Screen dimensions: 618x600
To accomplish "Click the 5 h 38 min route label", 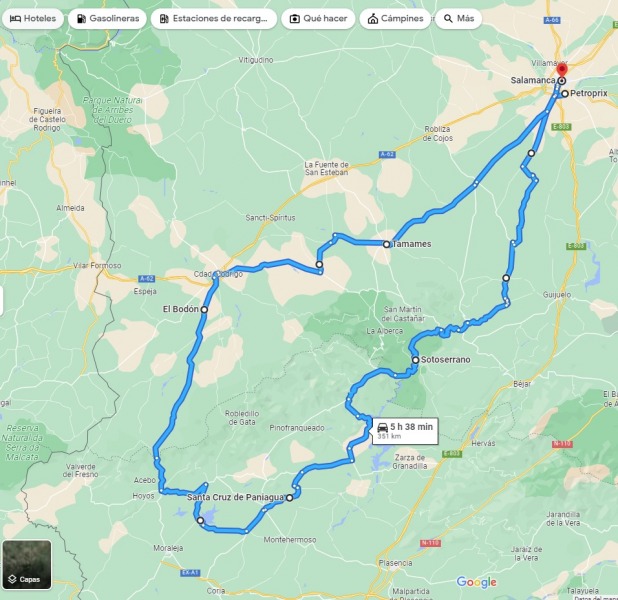I will pos(411,427).
